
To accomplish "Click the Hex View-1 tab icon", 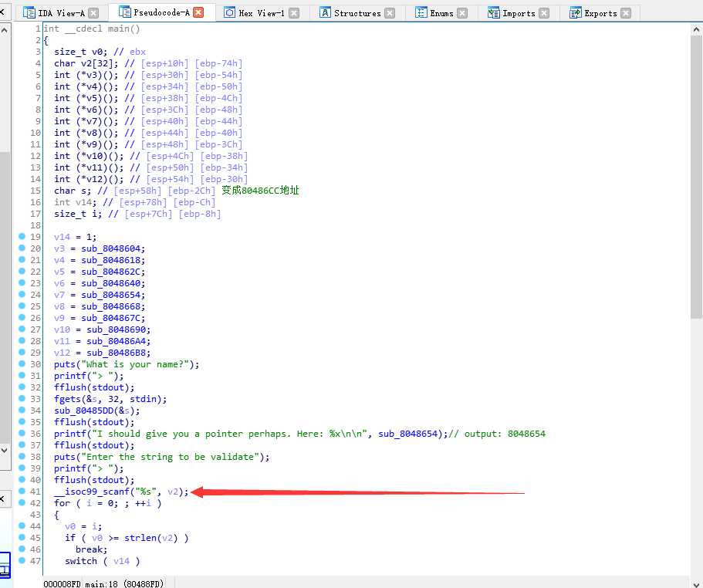I will pyautogui.click(x=229, y=12).
